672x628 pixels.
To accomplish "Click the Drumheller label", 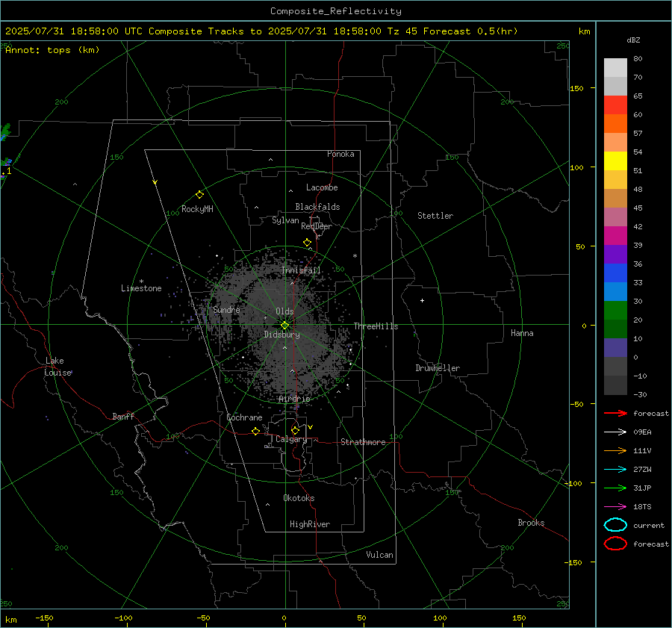I will pos(438,368).
